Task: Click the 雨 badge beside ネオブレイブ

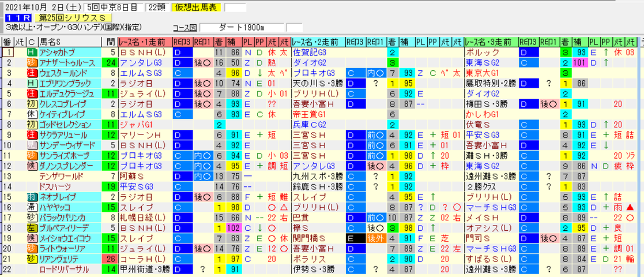Action: pos(31,196)
